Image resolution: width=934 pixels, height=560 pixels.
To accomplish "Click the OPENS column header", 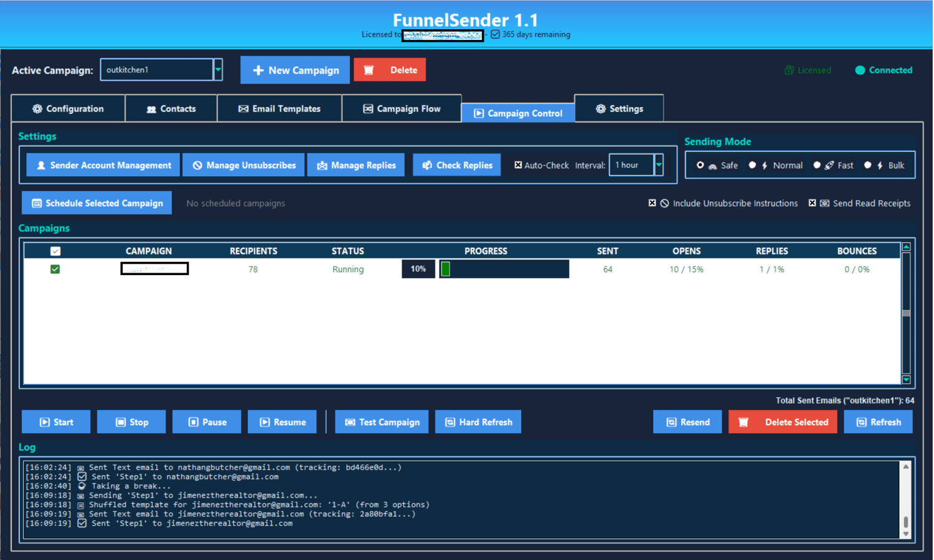I will click(687, 251).
